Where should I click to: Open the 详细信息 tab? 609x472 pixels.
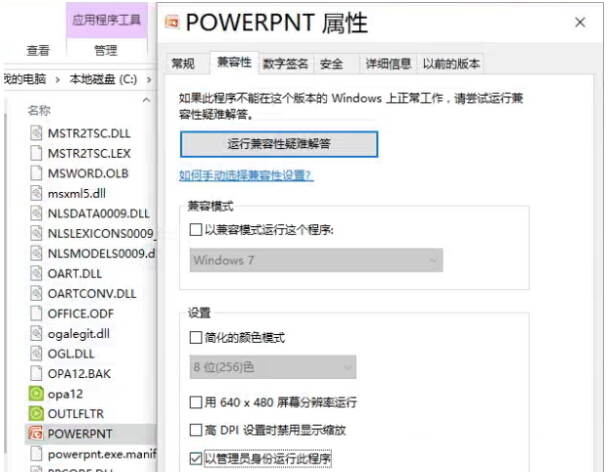pos(387,64)
